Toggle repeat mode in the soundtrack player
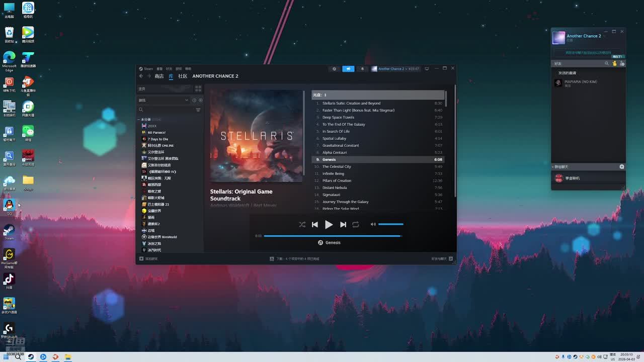The width and height of the screenshot is (644, 362). click(x=356, y=225)
